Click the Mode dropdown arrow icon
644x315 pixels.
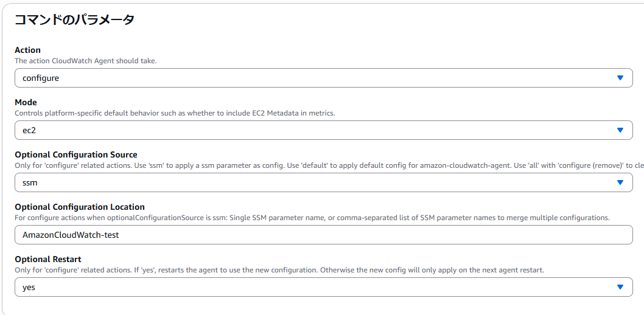620,130
